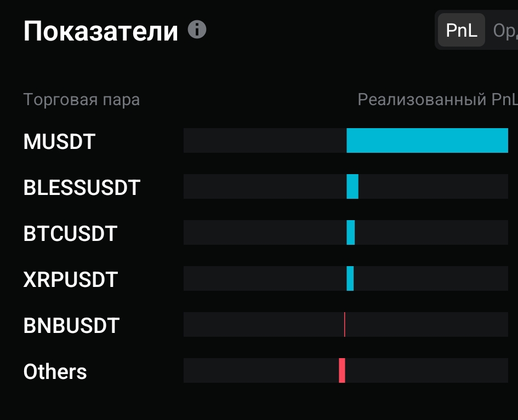
Task: Click the thin red BNBUSDT loss line
Action: 344,325
